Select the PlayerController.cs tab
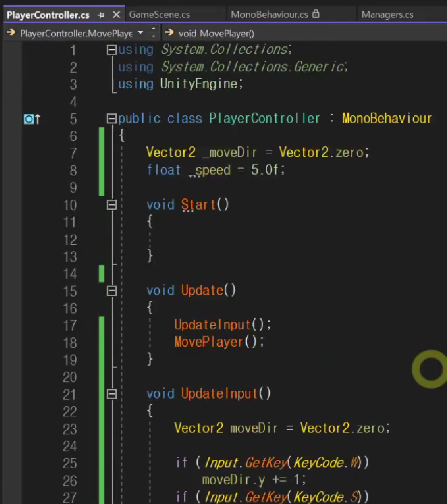 [48, 15]
